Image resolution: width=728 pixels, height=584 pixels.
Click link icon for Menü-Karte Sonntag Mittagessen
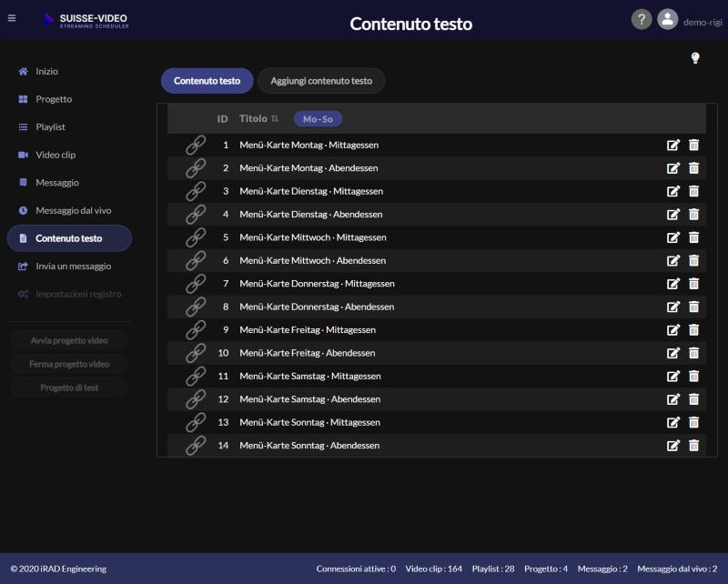pos(196,422)
